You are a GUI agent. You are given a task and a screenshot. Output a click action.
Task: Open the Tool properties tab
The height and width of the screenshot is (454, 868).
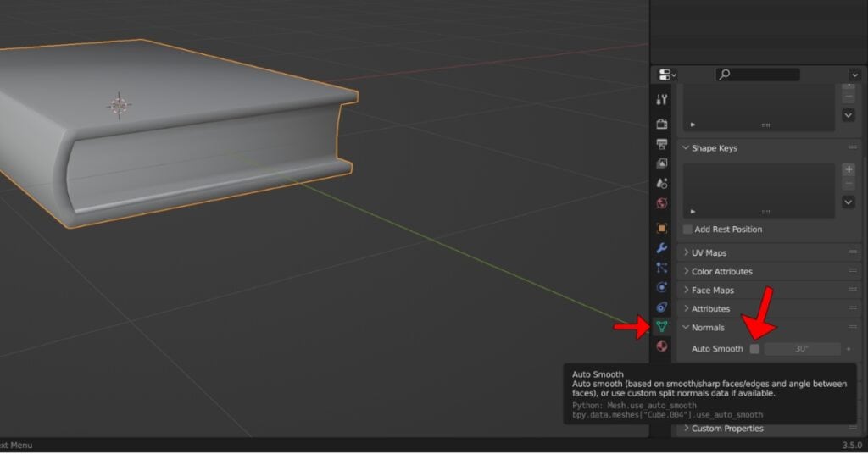662,100
